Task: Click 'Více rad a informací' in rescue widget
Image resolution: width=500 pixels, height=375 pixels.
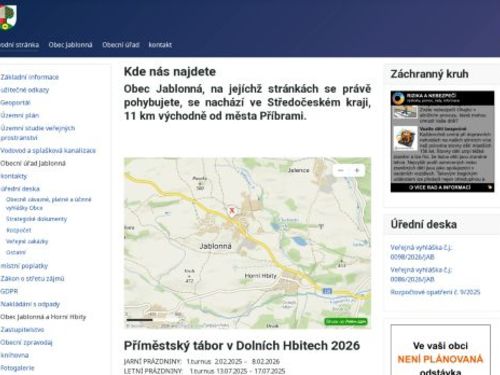Action: tap(442, 187)
